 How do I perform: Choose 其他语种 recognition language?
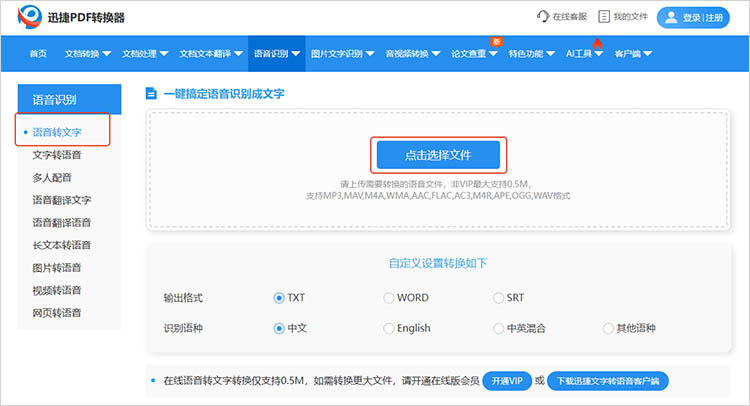click(607, 329)
